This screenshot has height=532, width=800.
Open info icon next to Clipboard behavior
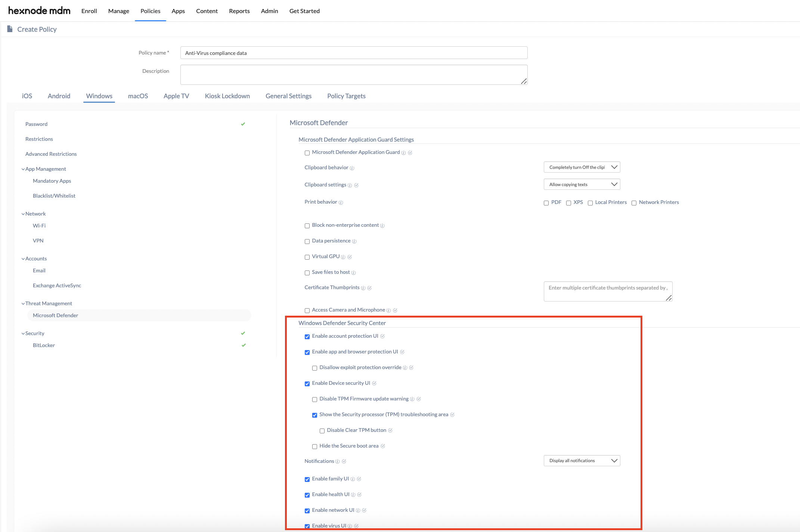(x=352, y=168)
